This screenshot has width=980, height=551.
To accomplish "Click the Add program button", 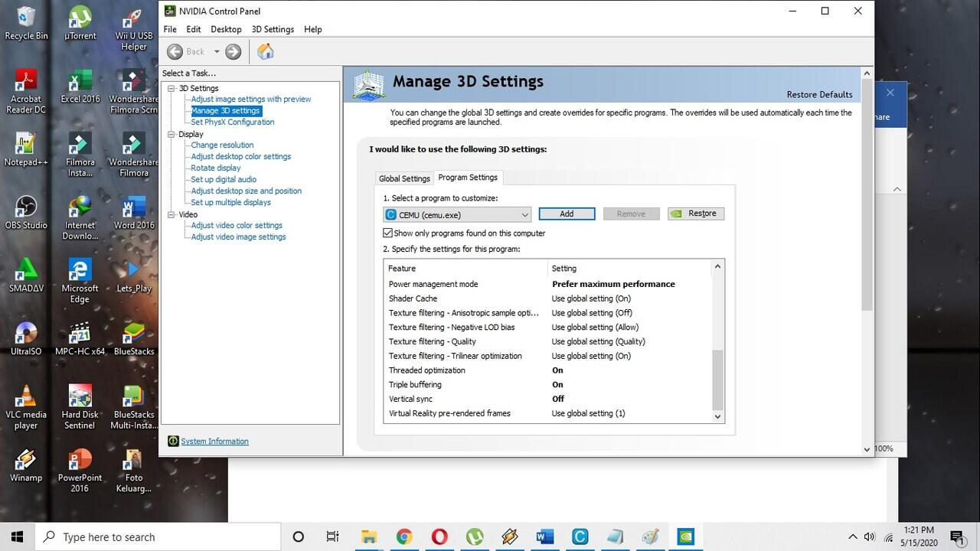I will pos(567,214).
